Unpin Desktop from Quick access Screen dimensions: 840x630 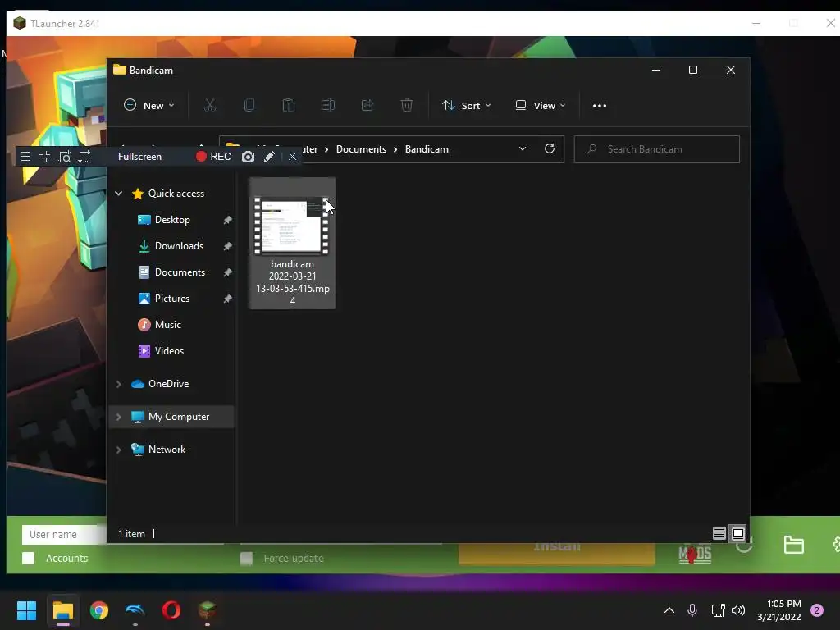pos(228,220)
